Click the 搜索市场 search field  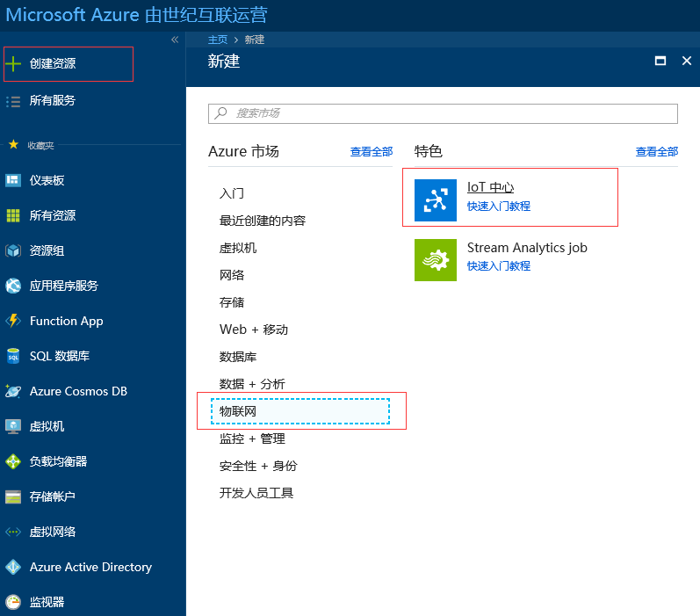(443, 113)
